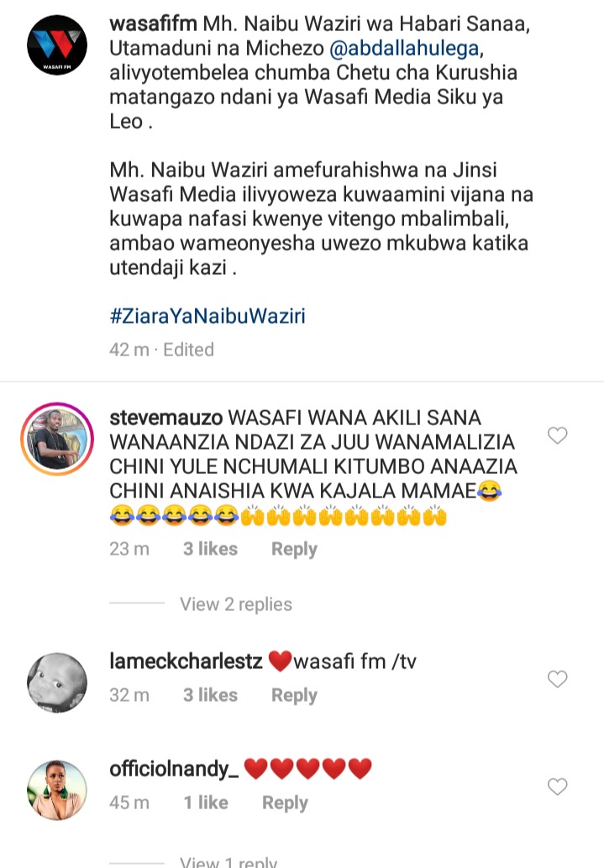Open the wasafifm profile picture
The image size is (604, 868).
[57, 45]
